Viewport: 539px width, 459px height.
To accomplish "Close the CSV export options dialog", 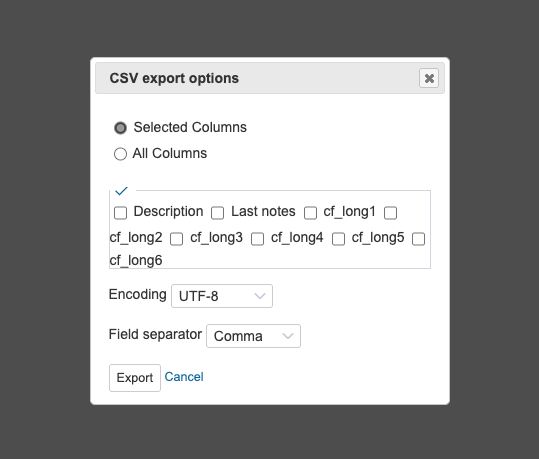I will pyautogui.click(x=429, y=78).
